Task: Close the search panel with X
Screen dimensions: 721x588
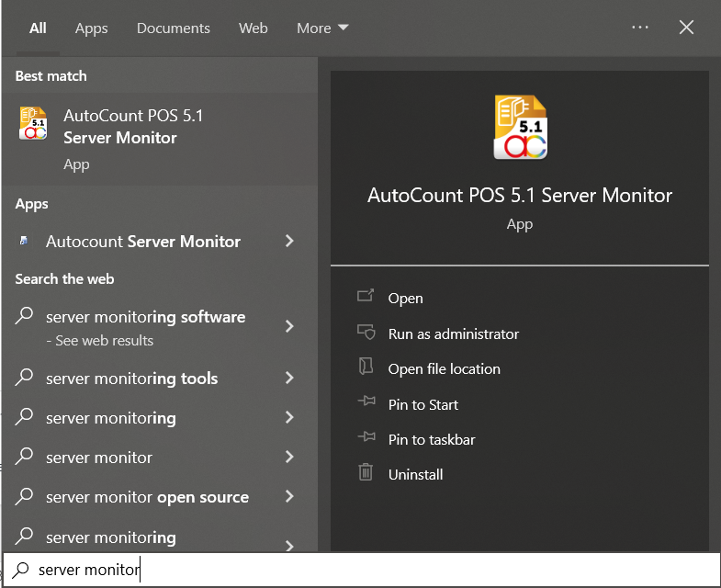Action: tap(686, 28)
